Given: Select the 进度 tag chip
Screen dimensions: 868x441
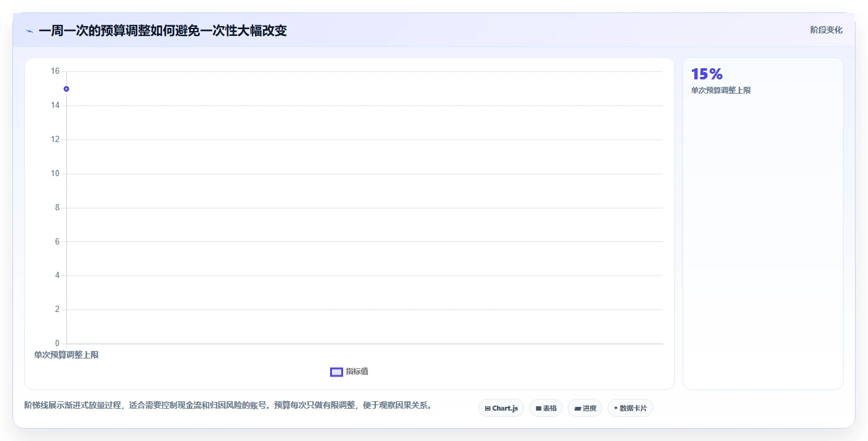Looking at the screenshot, I should tap(585, 408).
